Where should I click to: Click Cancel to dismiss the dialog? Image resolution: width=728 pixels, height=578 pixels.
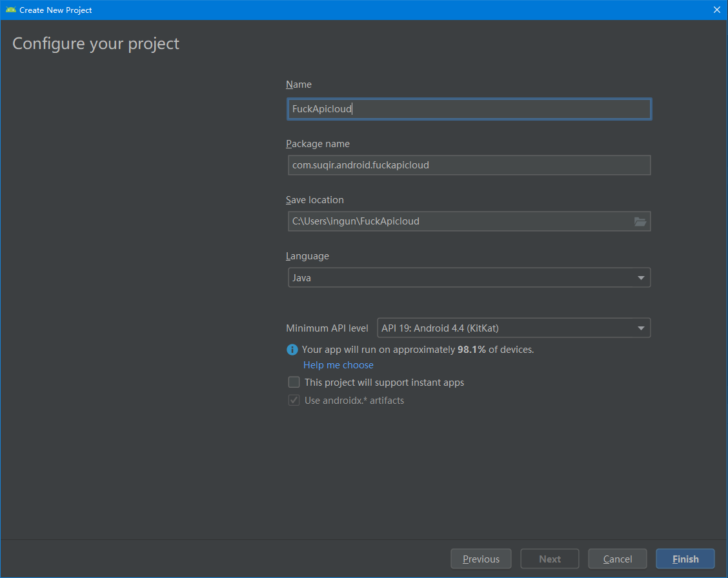(x=617, y=559)
